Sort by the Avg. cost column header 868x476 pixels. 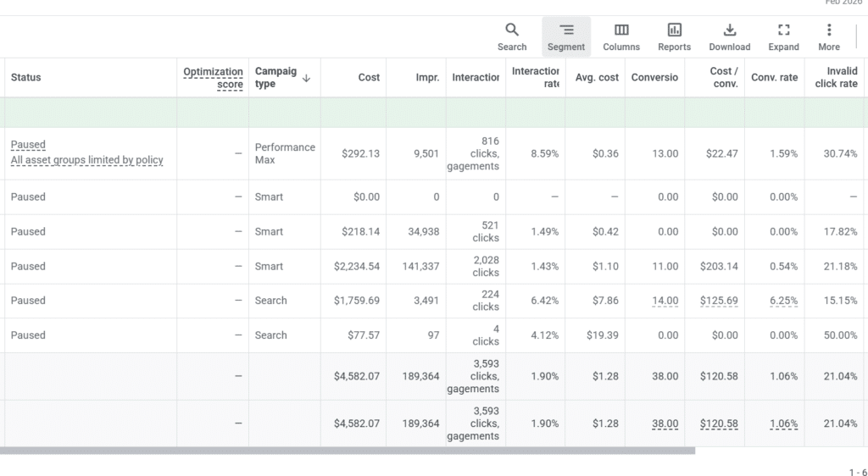pos(597,77)
